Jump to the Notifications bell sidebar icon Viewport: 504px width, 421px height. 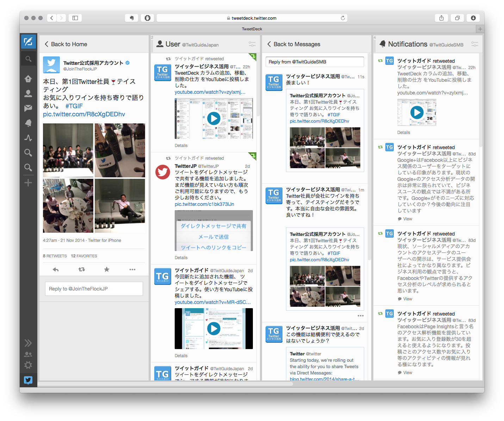(28, 123)
